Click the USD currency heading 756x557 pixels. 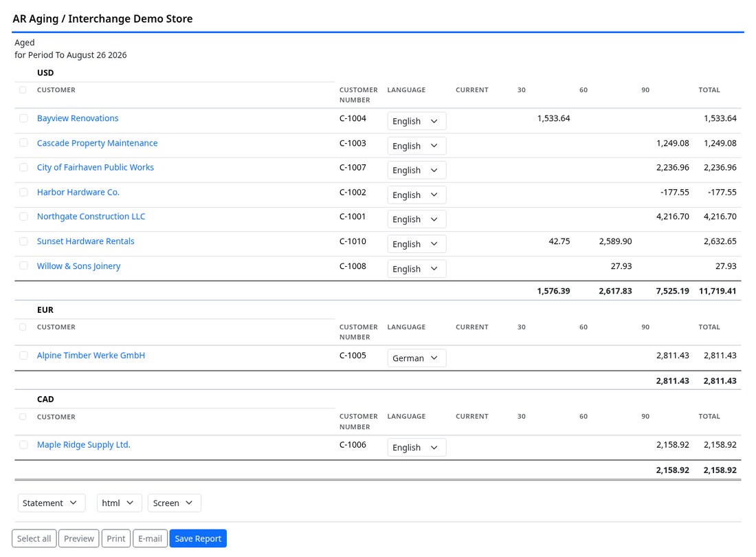pyautogui.click(x=45, y=73)
